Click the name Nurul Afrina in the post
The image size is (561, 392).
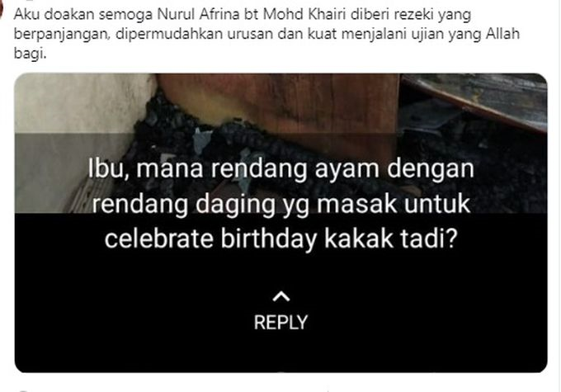click(199, 14)
